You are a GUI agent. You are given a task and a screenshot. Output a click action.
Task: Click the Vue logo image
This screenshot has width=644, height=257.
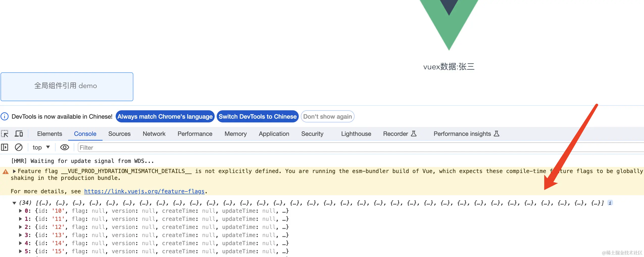click(449, 25)
